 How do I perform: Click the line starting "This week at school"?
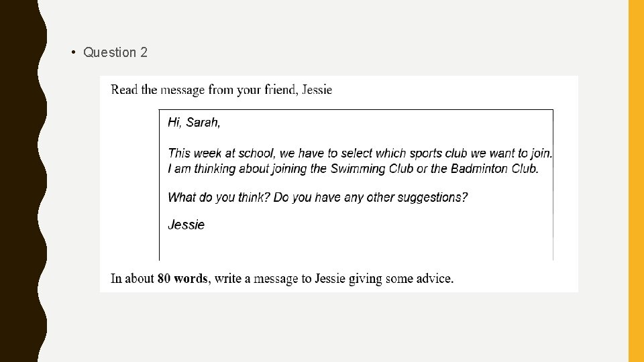click(360, 154)
